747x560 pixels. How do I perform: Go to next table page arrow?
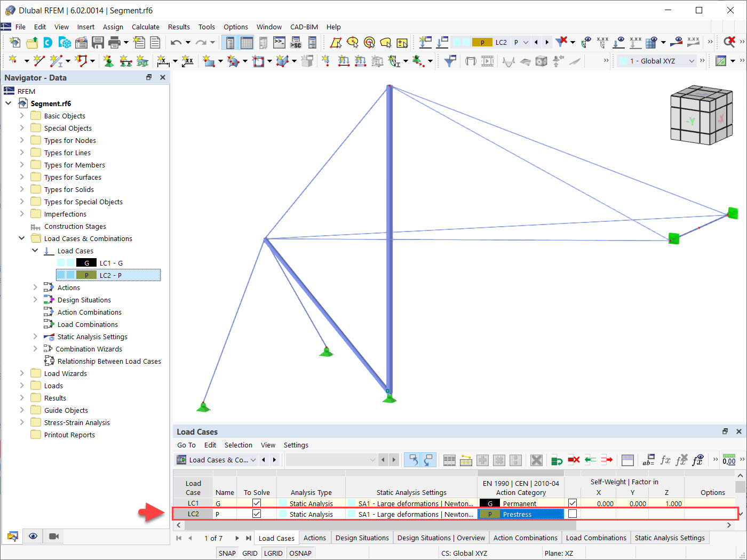[x=237, y=538]
